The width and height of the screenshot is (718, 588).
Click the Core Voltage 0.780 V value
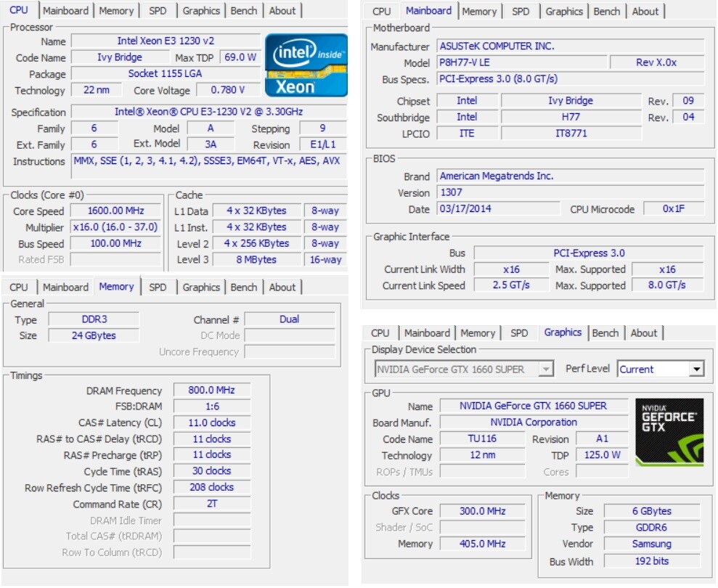point(227,90)
